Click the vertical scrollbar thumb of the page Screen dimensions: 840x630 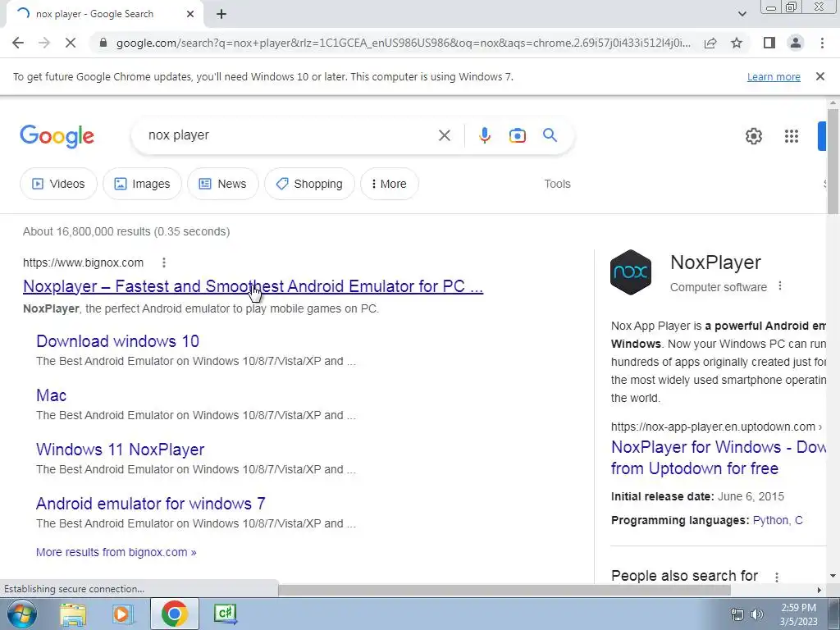[833, 161]
